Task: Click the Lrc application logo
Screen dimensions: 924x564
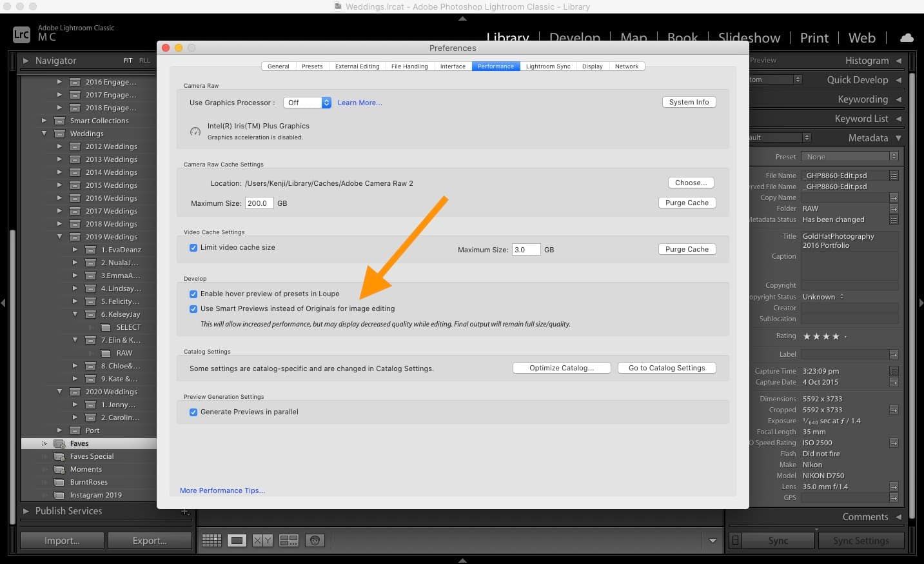Action: click(21, 34)
